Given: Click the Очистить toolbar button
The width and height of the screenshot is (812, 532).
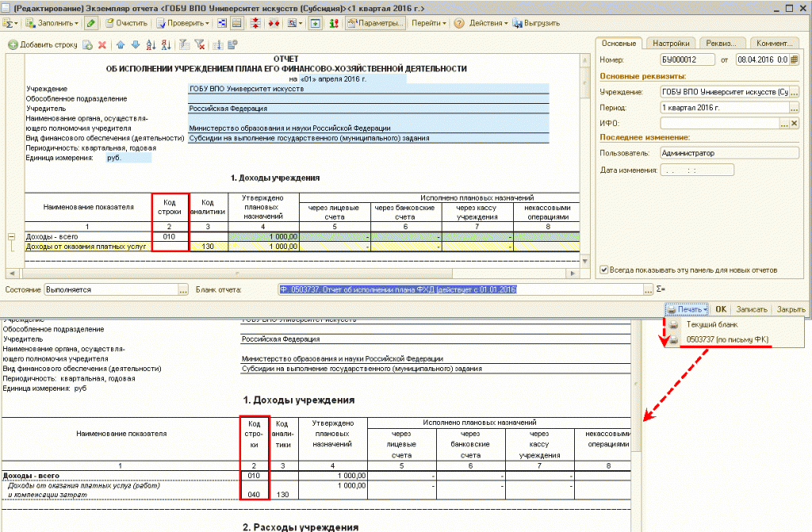Looking at the screenshot, I should [125, 23].
